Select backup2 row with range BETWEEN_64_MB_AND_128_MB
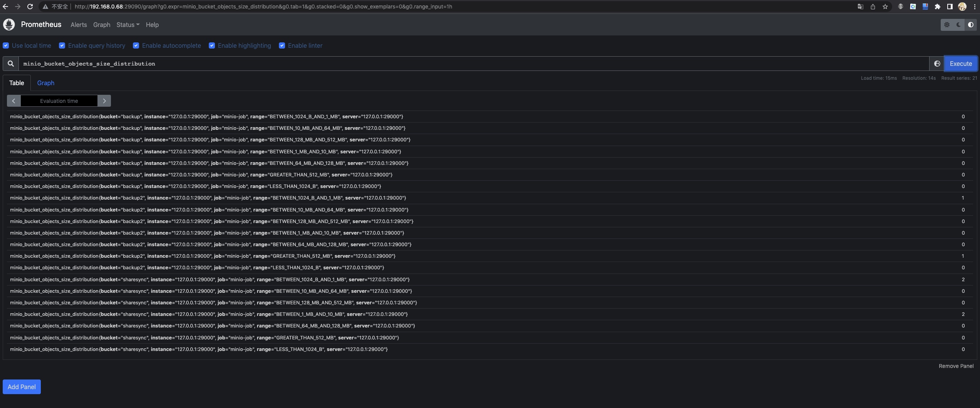 [x=490, y=244]
